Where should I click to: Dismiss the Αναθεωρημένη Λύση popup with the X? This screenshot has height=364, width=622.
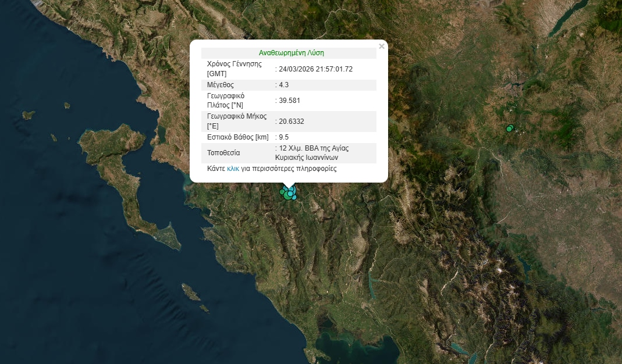[x=382, y=45]
